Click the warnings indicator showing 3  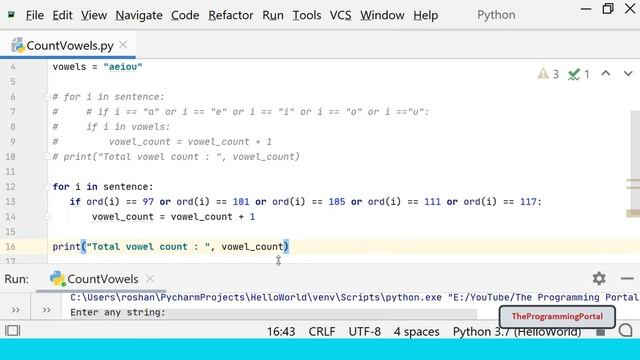(x=548, y=74)
